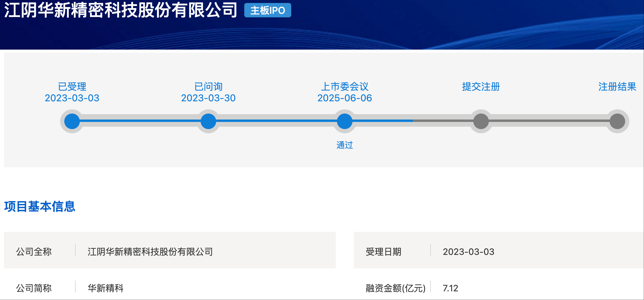Click the 7.12 financing amount value
Image resolution: width=644 pixels, height=300 pixels.
tap(450, 288)
